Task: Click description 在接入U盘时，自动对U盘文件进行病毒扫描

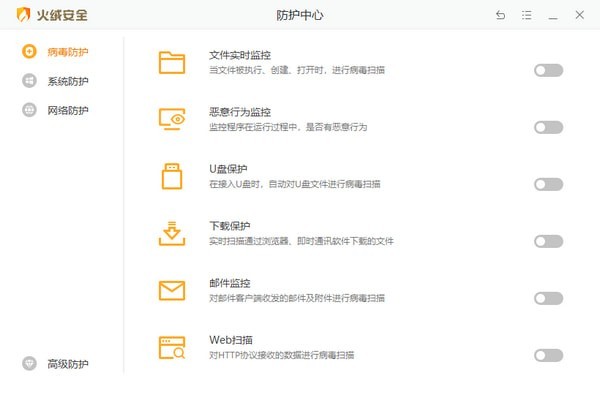Action: pos(295,184)
